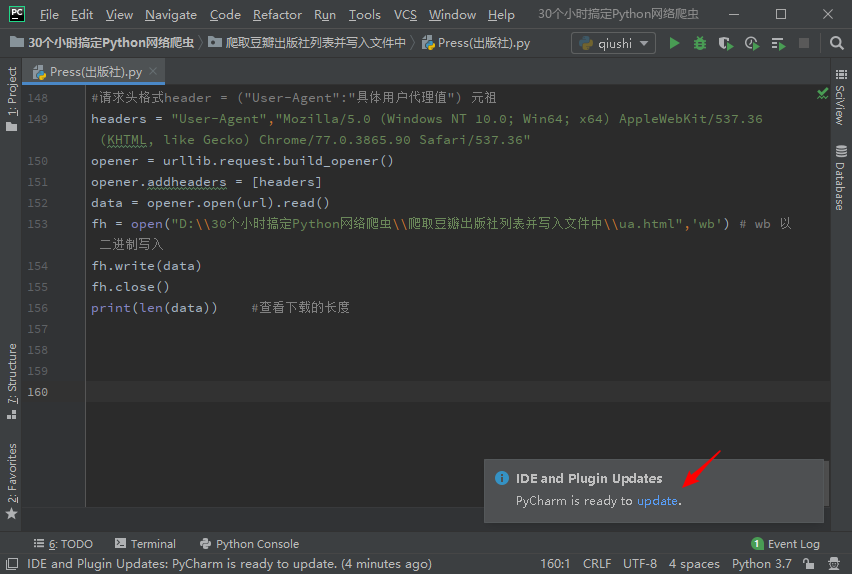Click the profiler run icon
The height and width of the screenshot is (574, 852).
[x=751, y=43]
